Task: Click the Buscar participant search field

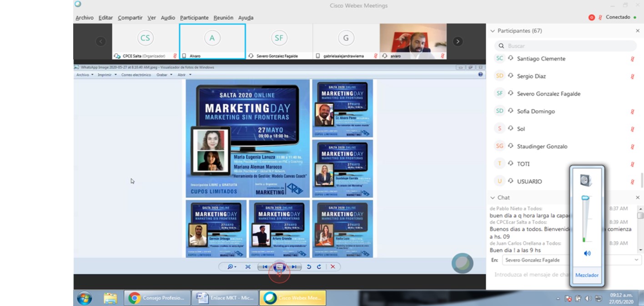Action: coord(565,46)
